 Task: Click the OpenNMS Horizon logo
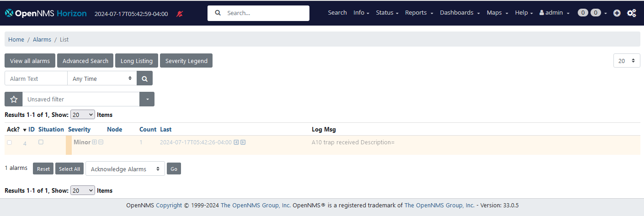point(46,13)
